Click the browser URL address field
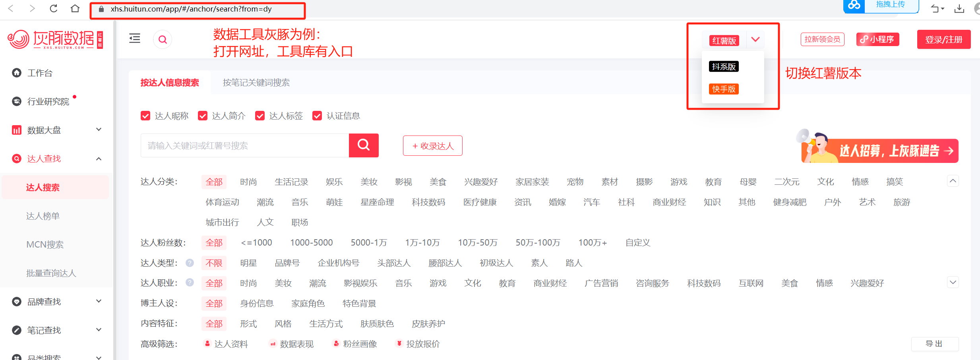This screenshot has height=360, width=980. 191,9
